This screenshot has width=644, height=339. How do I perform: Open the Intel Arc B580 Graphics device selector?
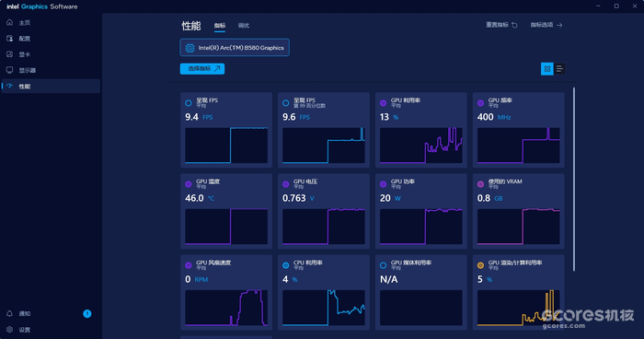235,48
